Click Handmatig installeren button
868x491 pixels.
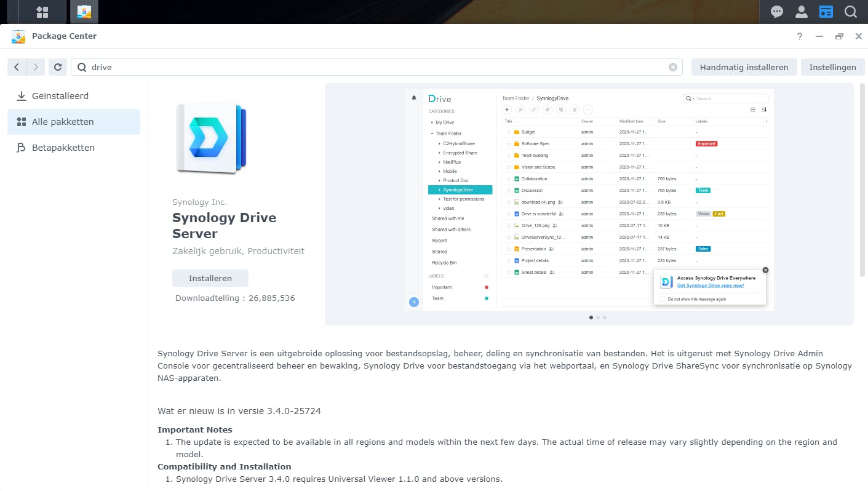744,67
